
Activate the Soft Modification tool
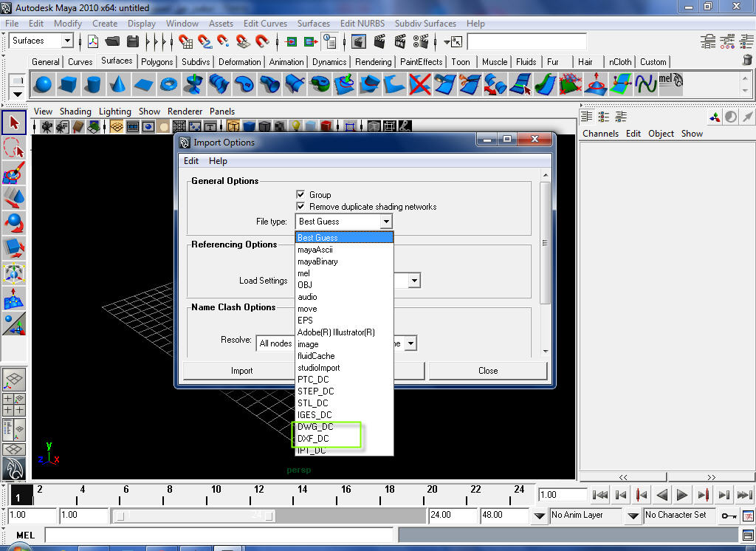point(14,298)
